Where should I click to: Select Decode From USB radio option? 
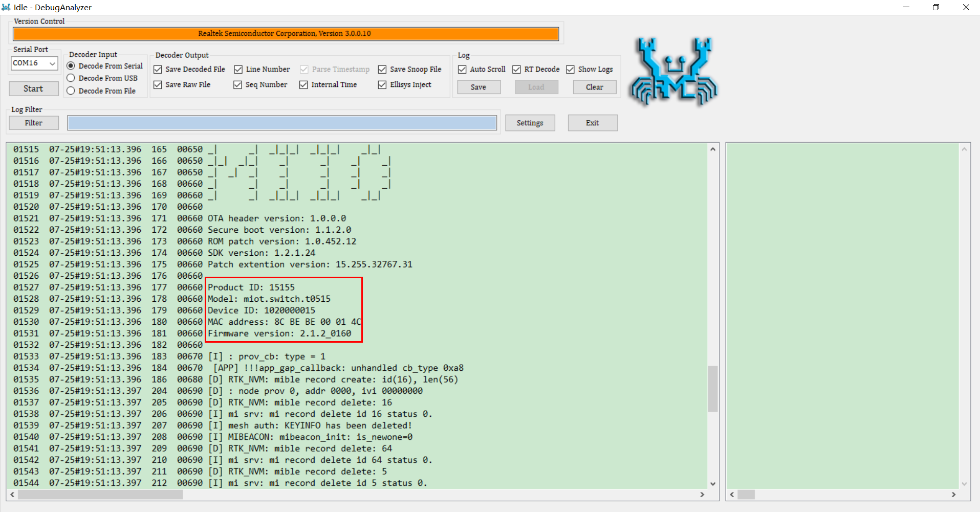[71, 78]
